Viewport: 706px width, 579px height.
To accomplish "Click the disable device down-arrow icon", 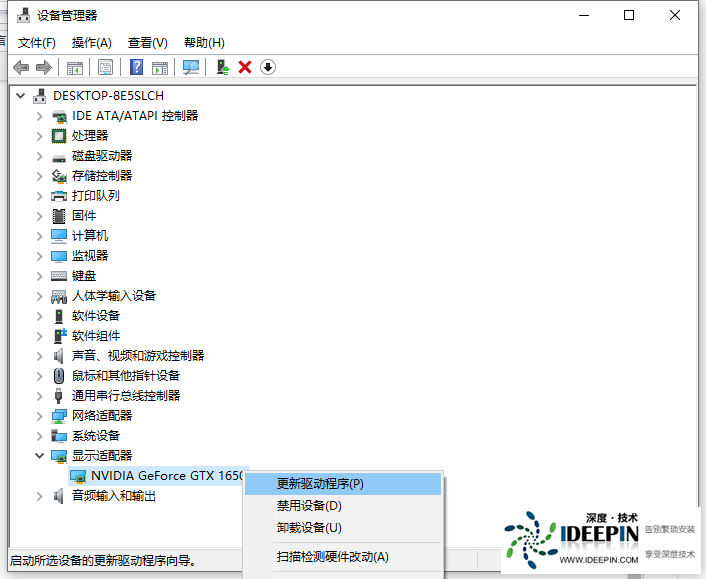I will coord(268,67).
